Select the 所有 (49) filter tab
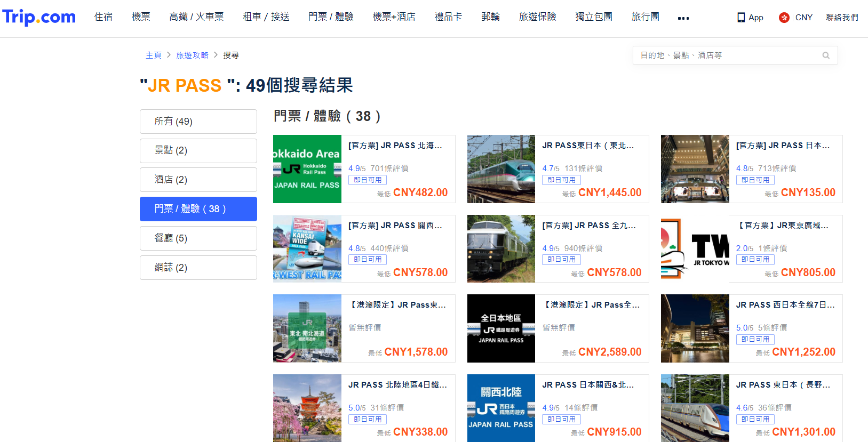868x442 pixels. (x=198, y=122)
